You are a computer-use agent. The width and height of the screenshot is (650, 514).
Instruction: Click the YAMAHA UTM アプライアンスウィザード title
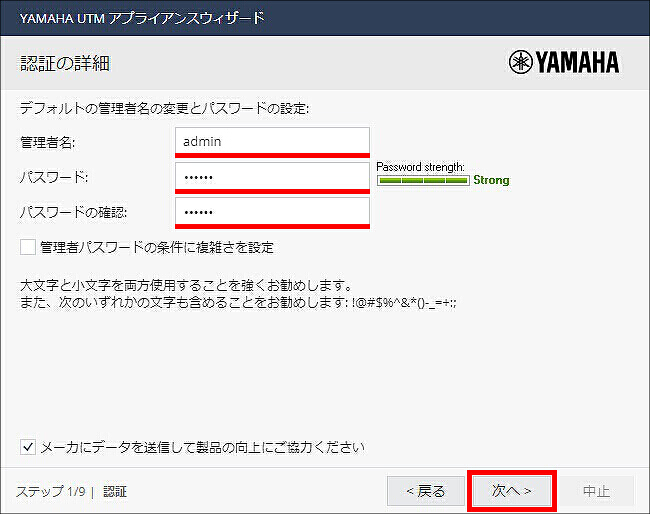tap(142, 18)
